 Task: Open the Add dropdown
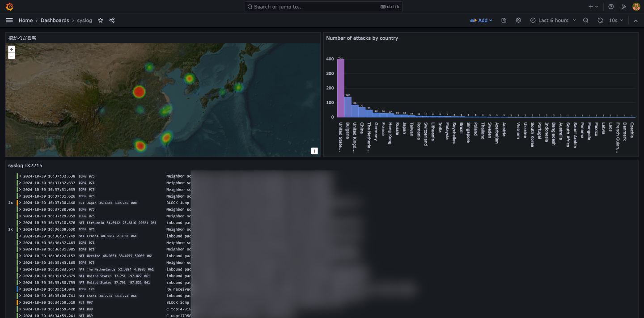point(481,21)
